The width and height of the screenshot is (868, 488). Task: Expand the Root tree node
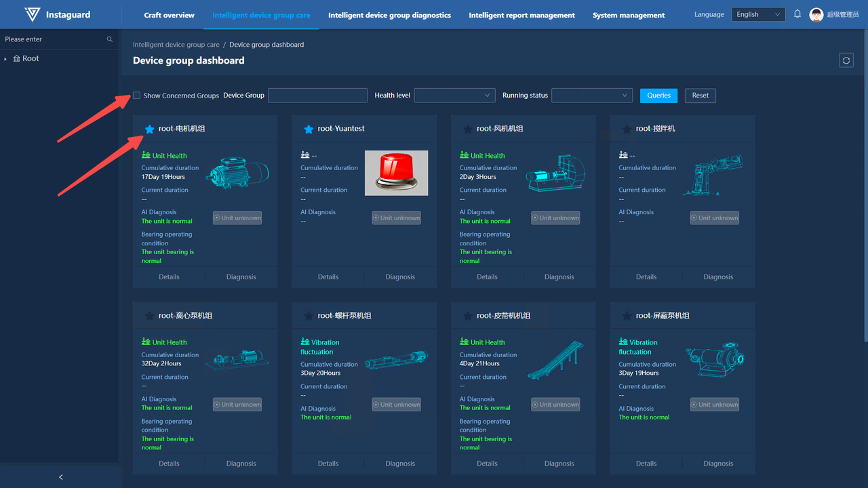pos(6,59)
